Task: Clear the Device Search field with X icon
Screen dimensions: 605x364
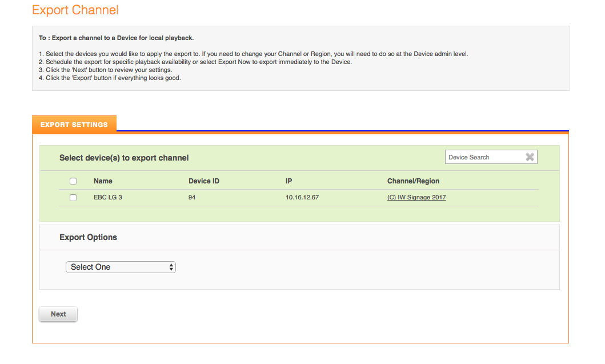Action: (x=530, y=157)
